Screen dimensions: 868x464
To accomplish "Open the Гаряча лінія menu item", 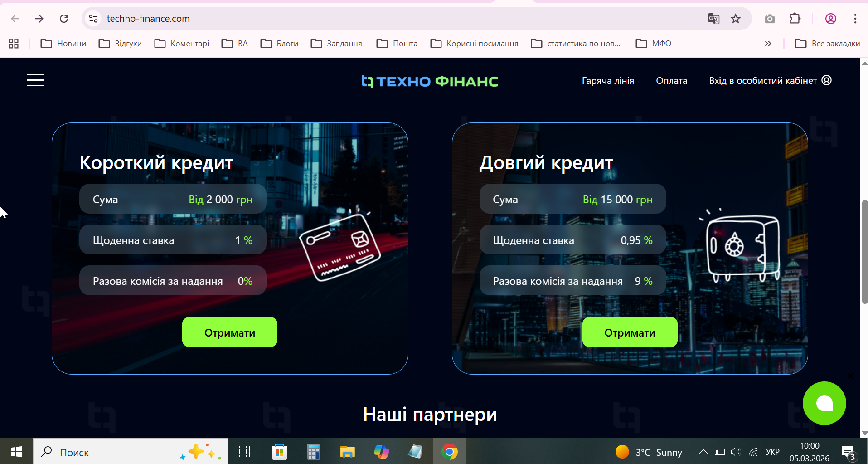I will click(608, 81).
